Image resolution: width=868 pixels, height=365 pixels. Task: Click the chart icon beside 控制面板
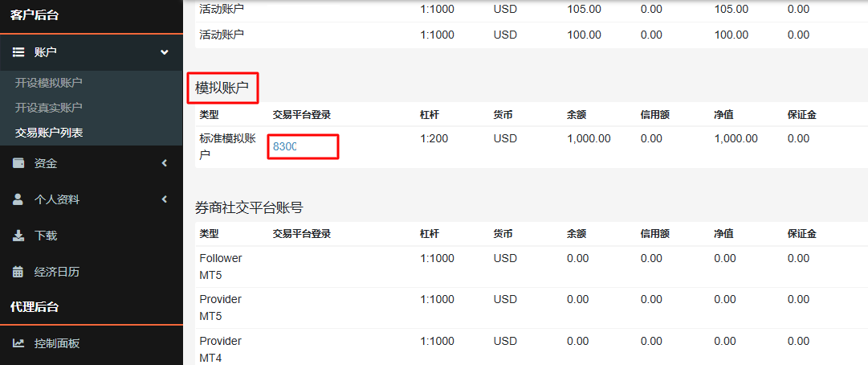coord(18,343)
